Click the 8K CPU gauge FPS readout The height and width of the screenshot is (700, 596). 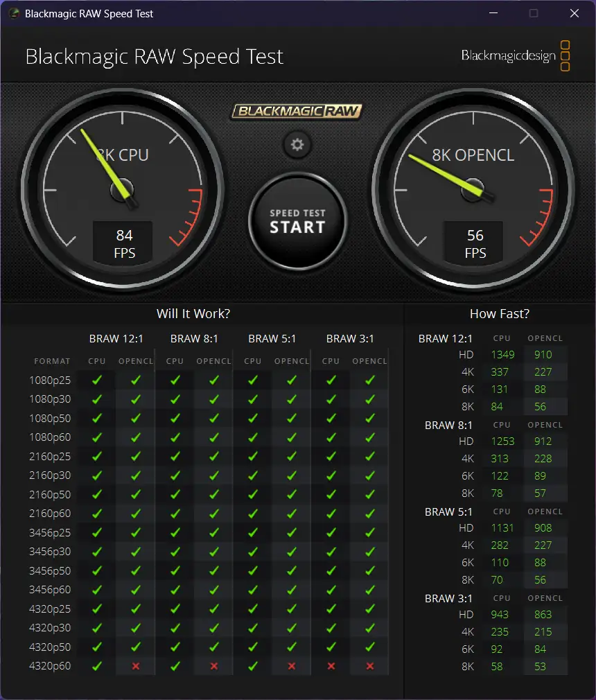tap(124, 244)
